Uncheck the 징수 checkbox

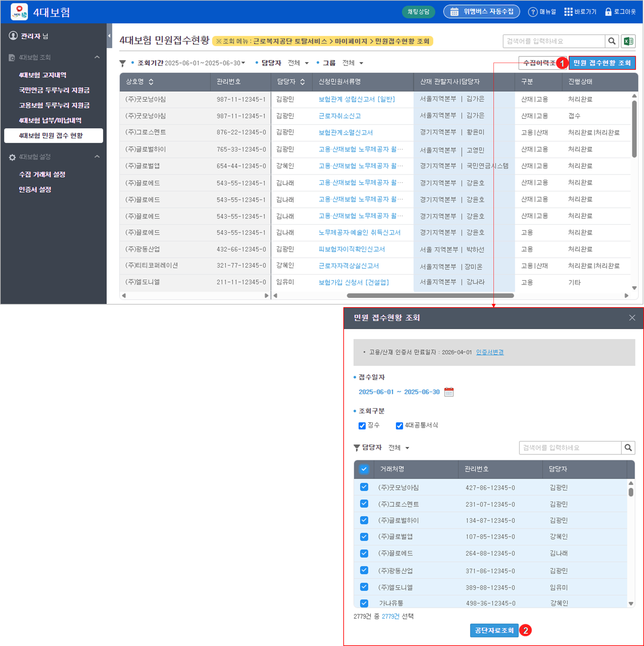(362, 426)
